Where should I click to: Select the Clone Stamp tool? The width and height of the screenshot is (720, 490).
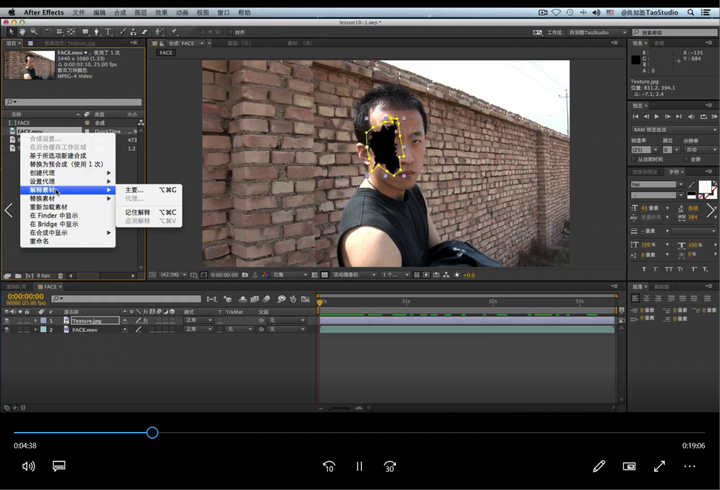click(x=133, y=32)
